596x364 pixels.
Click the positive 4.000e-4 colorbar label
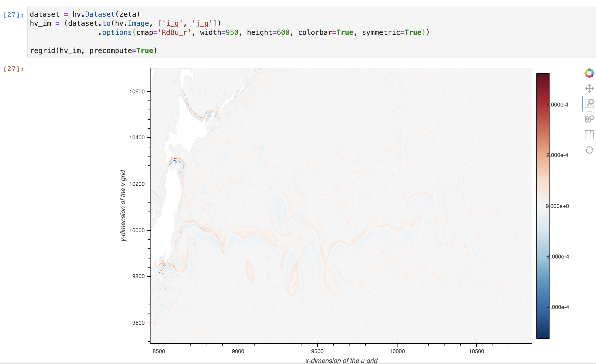557,105
